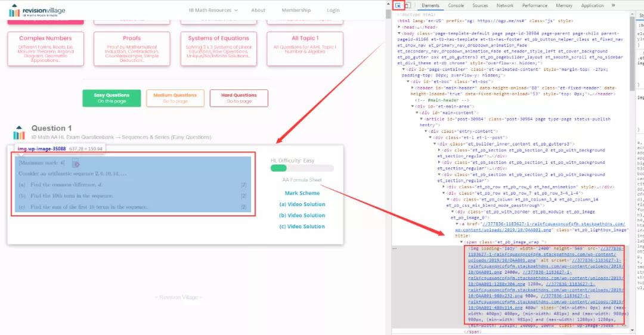The width and height of the screenshot is (644, 335).
Task: Switch to the Elements tab
Action: click(430, 5)
